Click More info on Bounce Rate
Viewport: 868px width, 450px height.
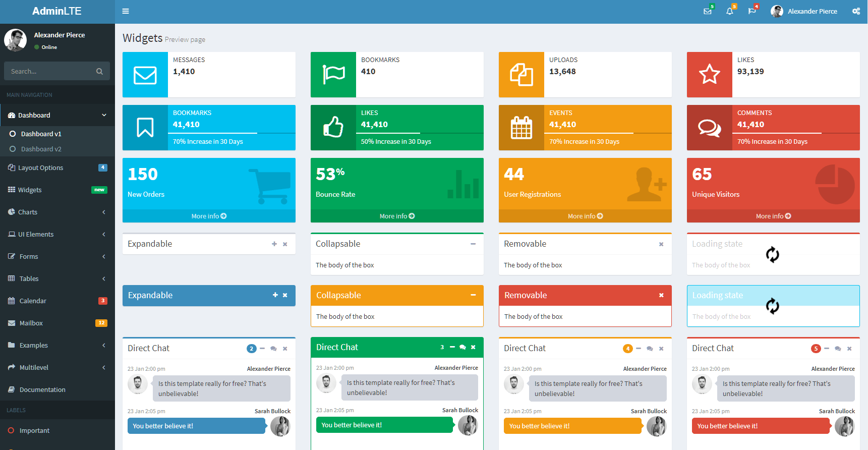coord(397,216)
